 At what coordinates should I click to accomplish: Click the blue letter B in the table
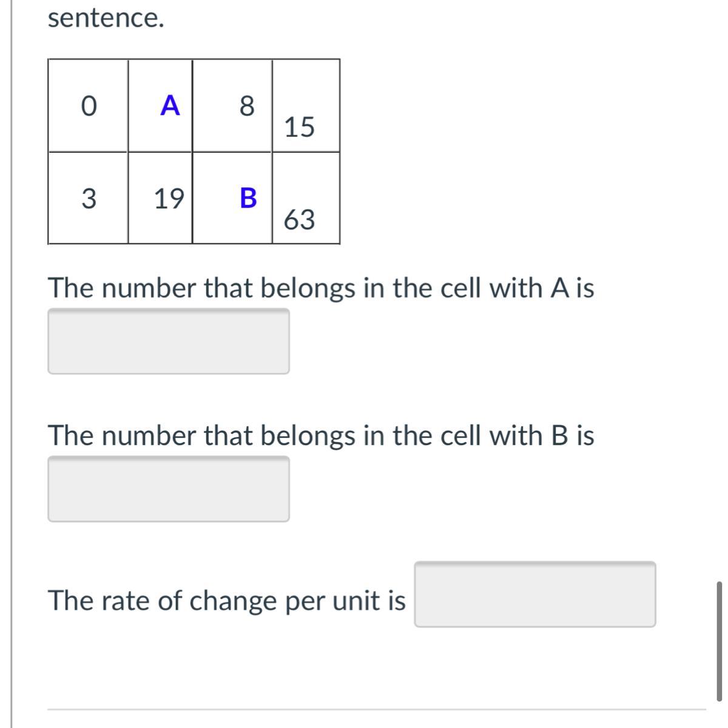(x=248, y=198)
